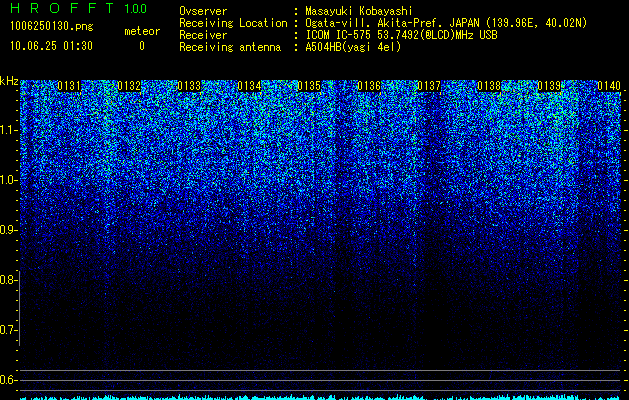The height and width of the screenshot is (400, 629).
Task: Click the 0.7 frequency axis label
Action: pyautogui.click(x=7, y=330)
